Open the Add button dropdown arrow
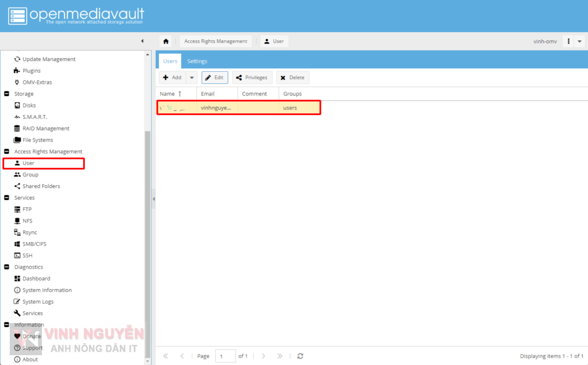The height and width of the screenshot is (365, 588). click(192, 77)
